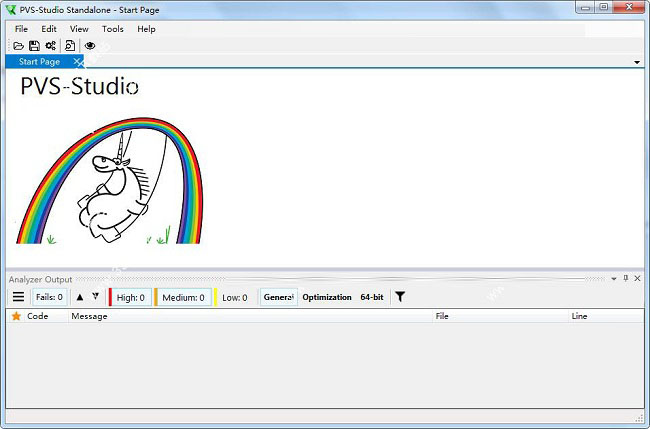Maximize the PVS-Studio window

[604, 7]
